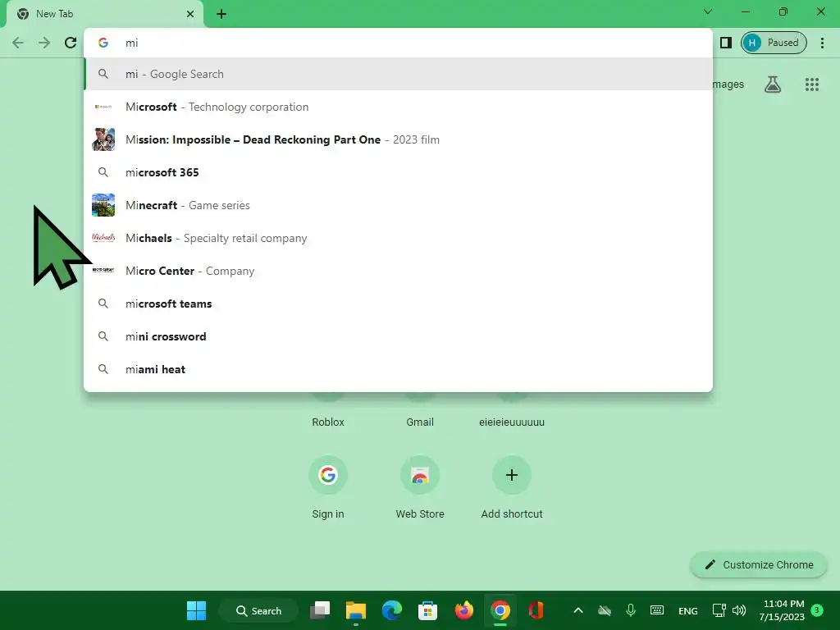Close the New Tab tab
Screen dimensions: 840x630
pos(190,14)
